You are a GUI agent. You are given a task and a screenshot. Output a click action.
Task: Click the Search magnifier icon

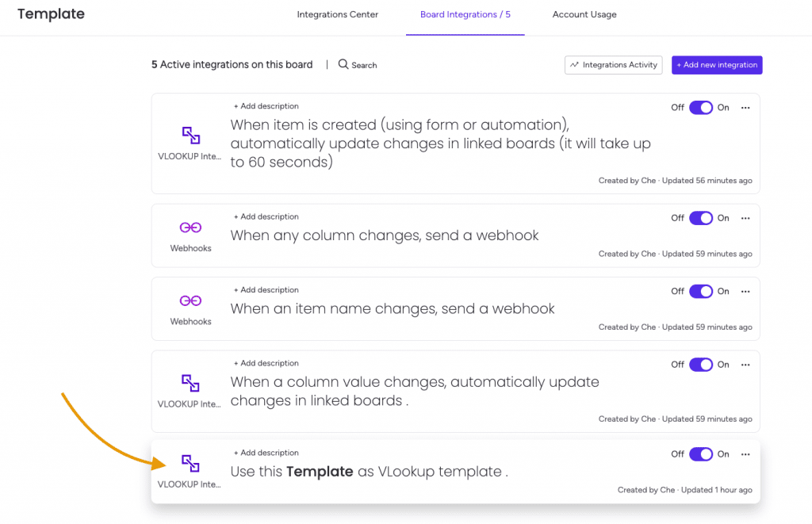point(343,64)
